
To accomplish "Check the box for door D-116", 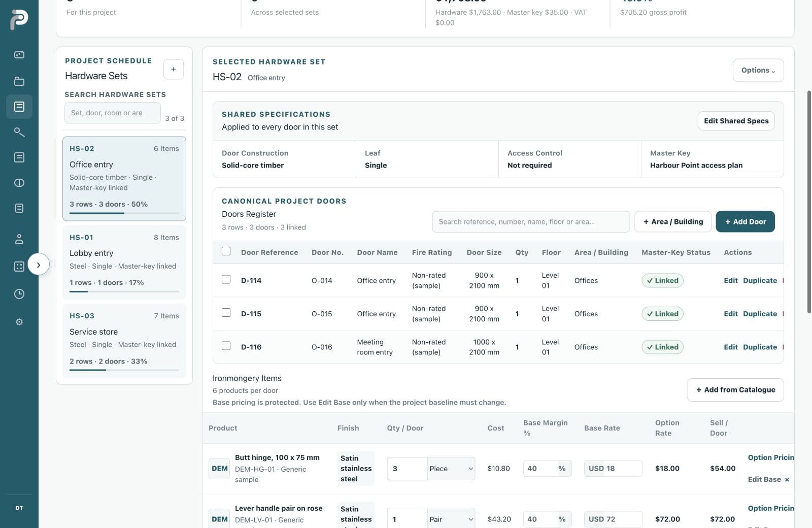I will tap(226, 346).
